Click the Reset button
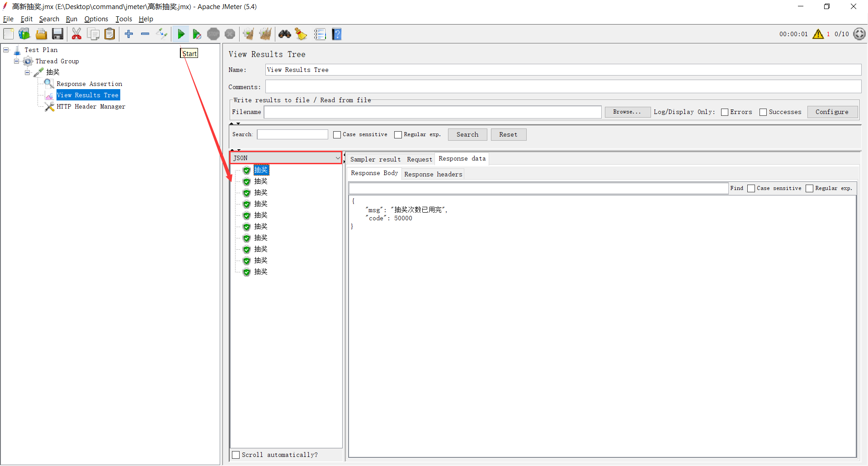Viewport: 868px width, 466px height. click(x=509, y=134)
